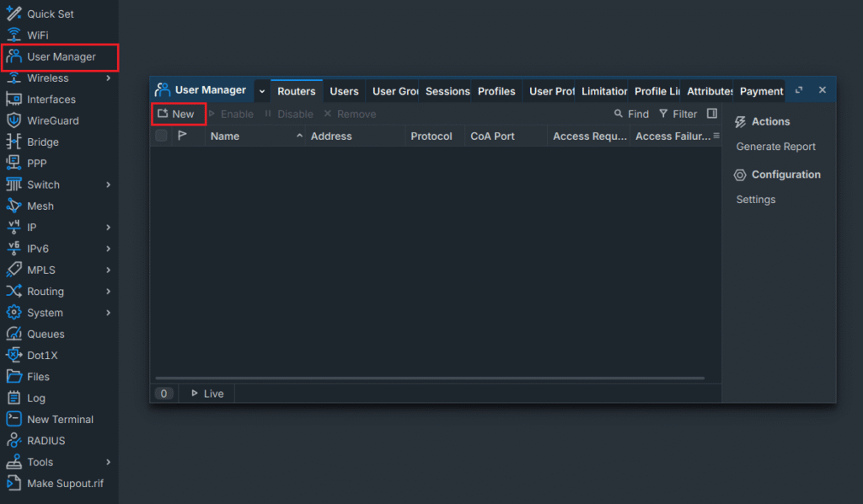Image resolution: width=863 pixels, height=504 pixels.
Task: Click the Remove toolbar button
Action: (x=350, y=114)
